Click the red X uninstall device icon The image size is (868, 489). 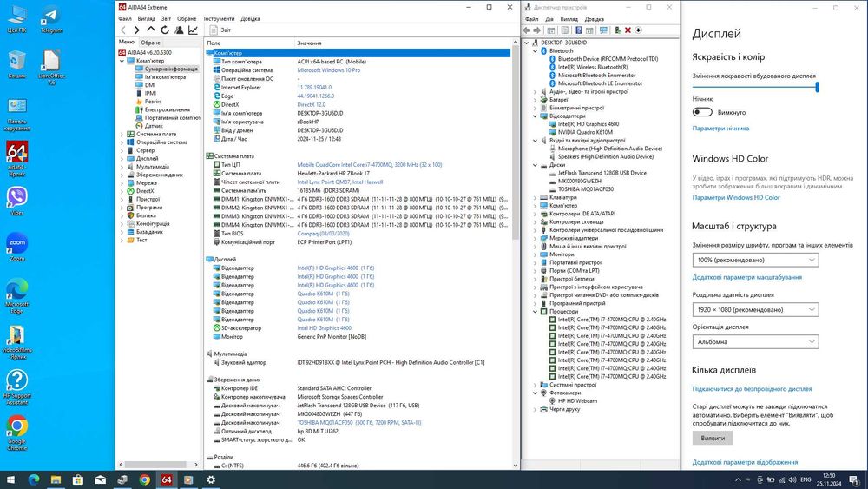tap(627, 30)
